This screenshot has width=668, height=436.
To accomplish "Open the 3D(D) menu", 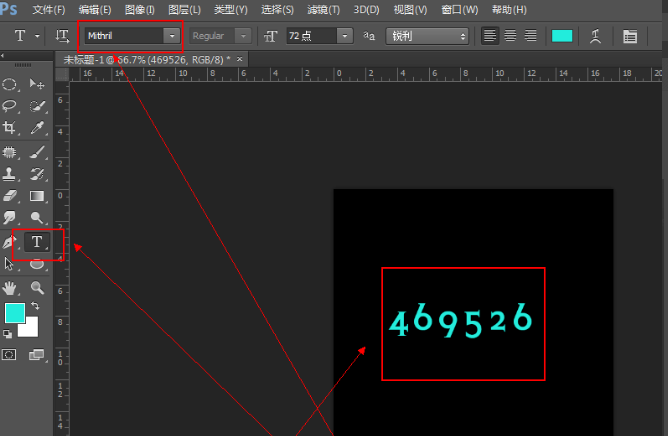I will coord(366,9).
